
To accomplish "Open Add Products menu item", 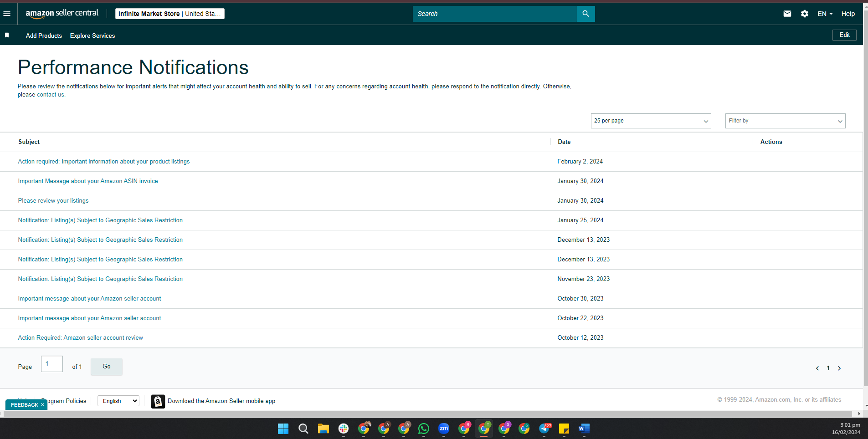I will 44,36.
